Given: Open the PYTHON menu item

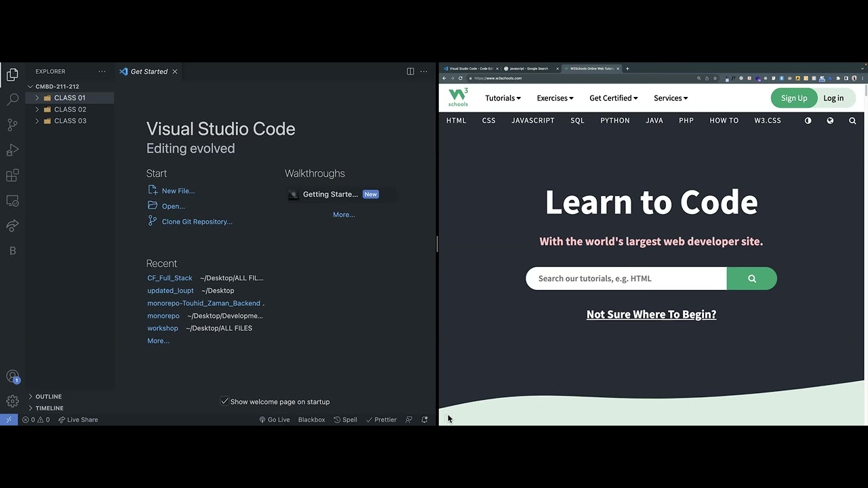Looking at the screenshot, I should (615, 121).
